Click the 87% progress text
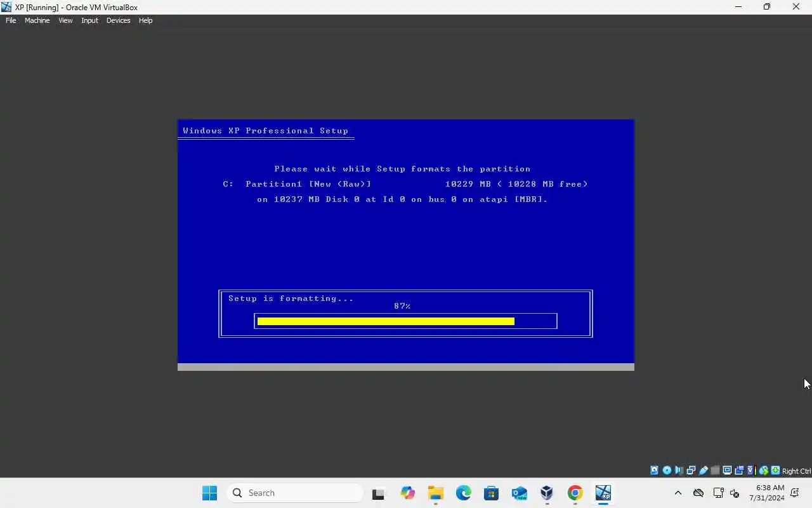The width and height of the screenshot is (812, 508). [402, 306]
